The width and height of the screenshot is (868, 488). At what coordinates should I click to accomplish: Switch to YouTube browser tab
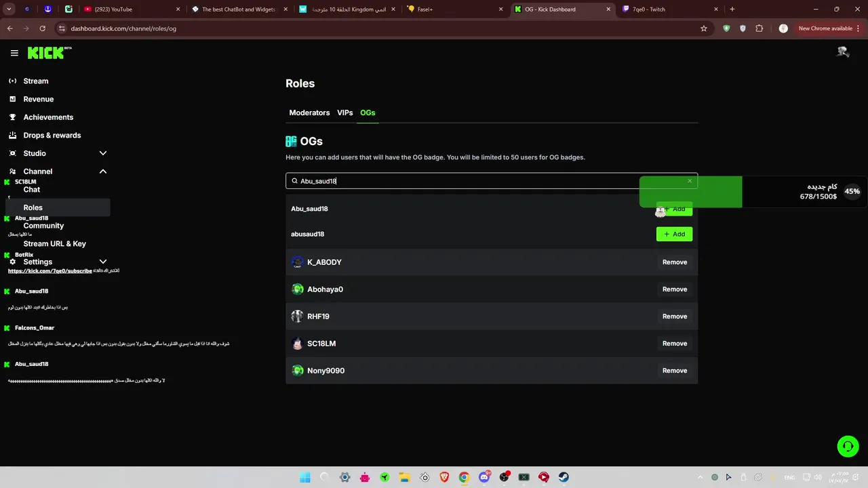(x=132, y=9)
